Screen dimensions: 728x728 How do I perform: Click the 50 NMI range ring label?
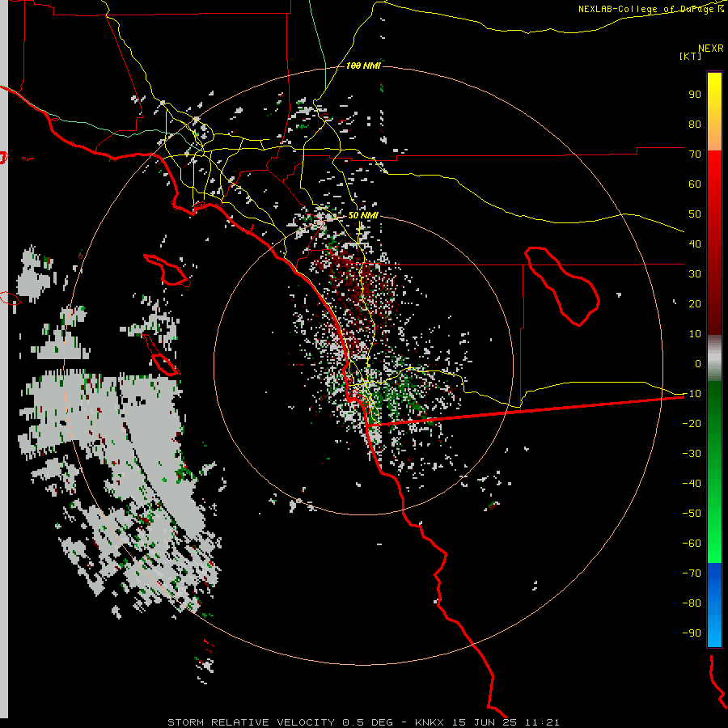(363, 215)
